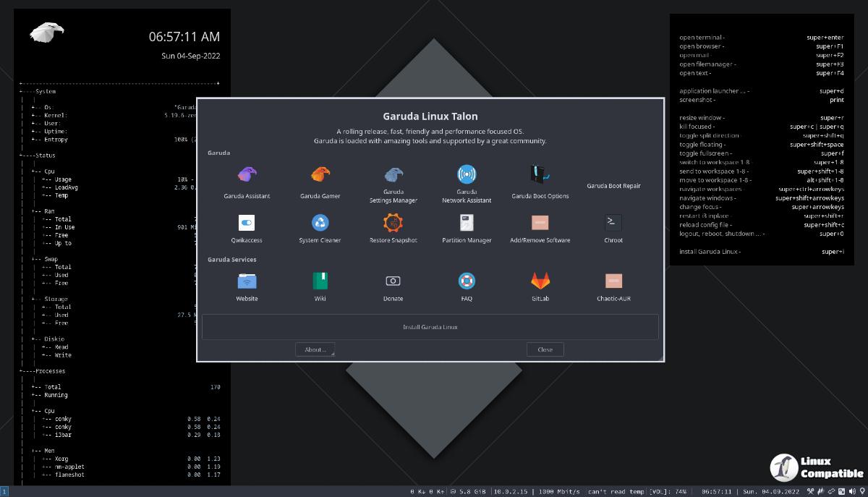Click the Install Garuda Linux button
Image resolution: width=868 pixels, height=497 pixels.
tap(430, 326)
